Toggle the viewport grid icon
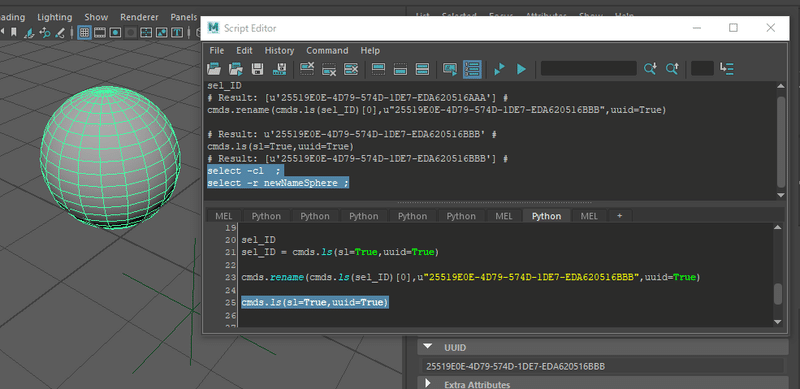 84,33
